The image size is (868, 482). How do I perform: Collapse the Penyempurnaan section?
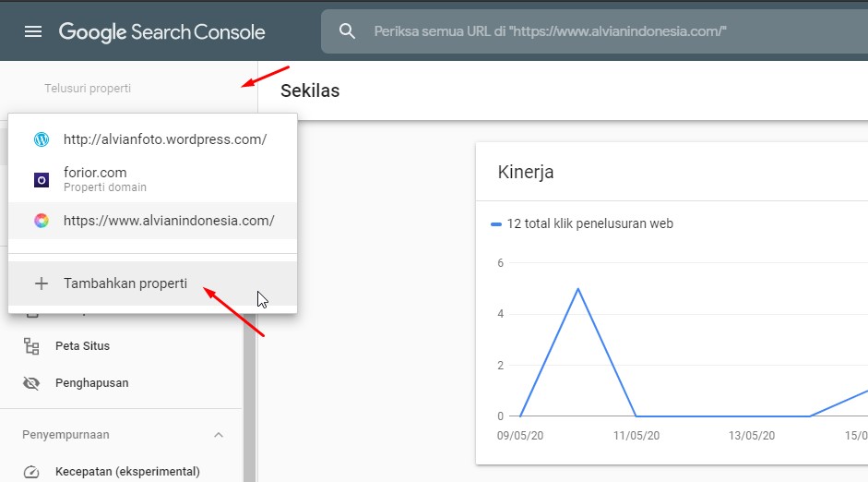tap(219, 435)
